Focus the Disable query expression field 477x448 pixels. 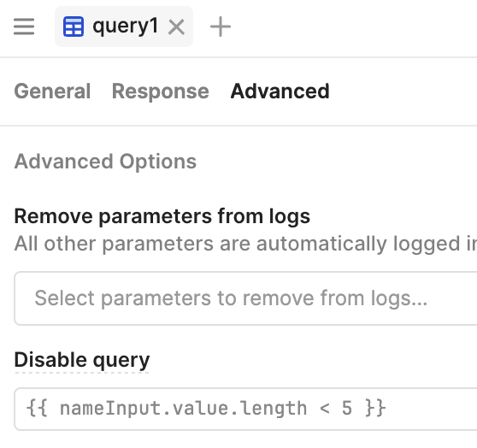point(245,409)
